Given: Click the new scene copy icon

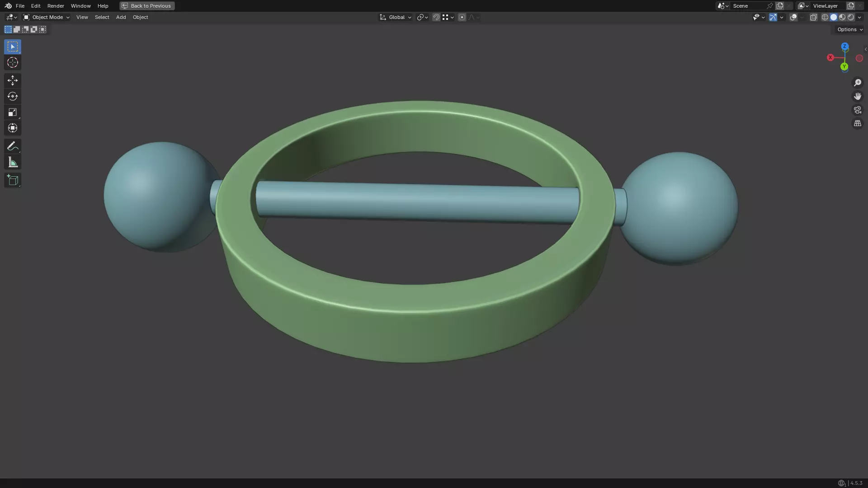Looking at the screenshot, I should (780, 6).
